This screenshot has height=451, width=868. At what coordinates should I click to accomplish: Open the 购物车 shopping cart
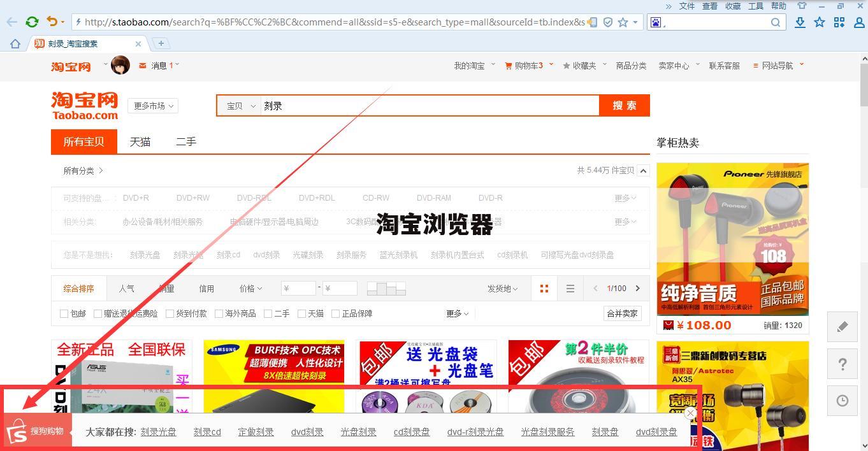coord(528,66)
